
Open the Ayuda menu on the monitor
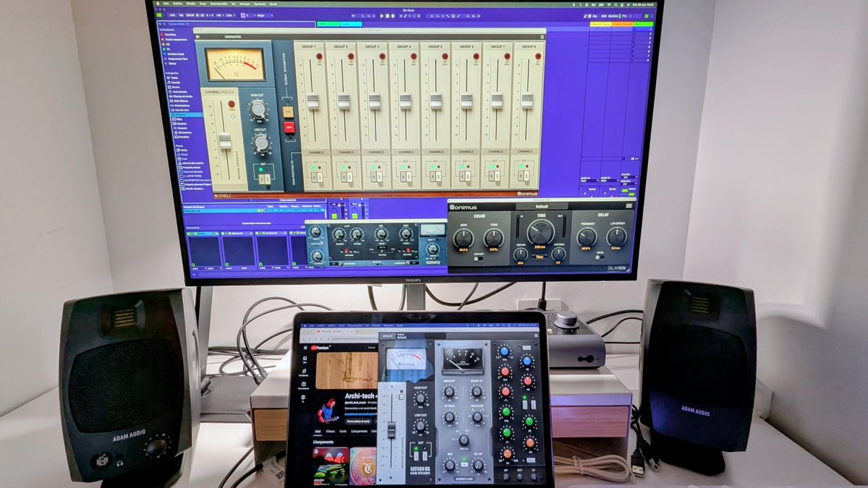[273, 4]
